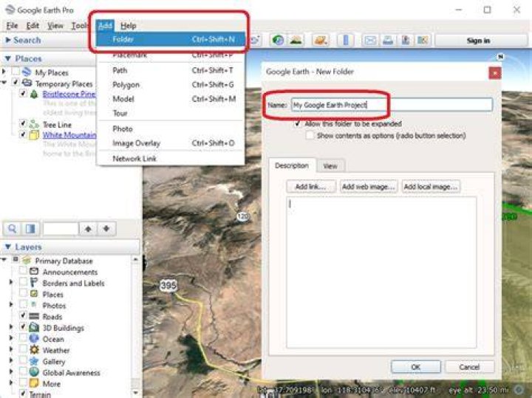Click the Announcements envelope icon in Layers
532x398 pixels.
click(x=34, y=271)
